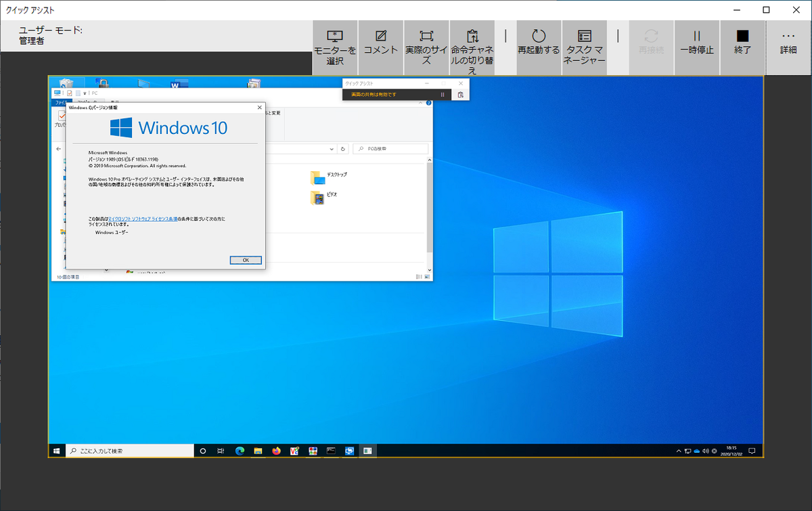The image size is (812, 511).
Task: Open the ファイル tab in Explorer ribbon
Action: pos(58,102)
